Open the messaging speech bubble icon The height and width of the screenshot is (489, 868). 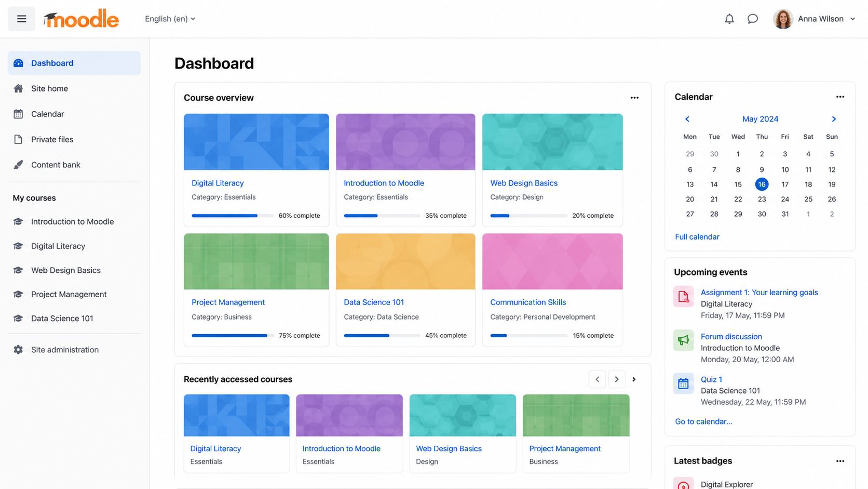pos(753,19)
